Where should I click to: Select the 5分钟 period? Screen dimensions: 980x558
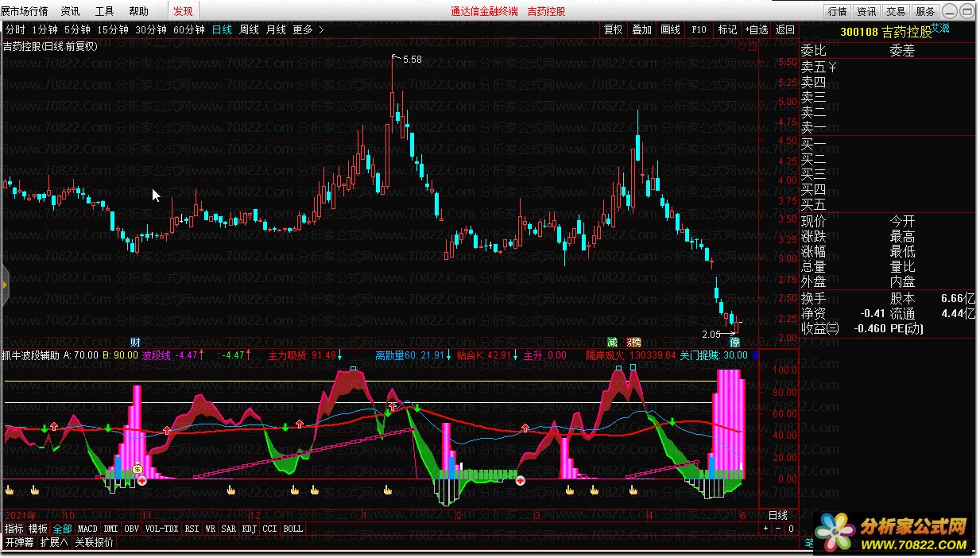[x=77, y=29]
